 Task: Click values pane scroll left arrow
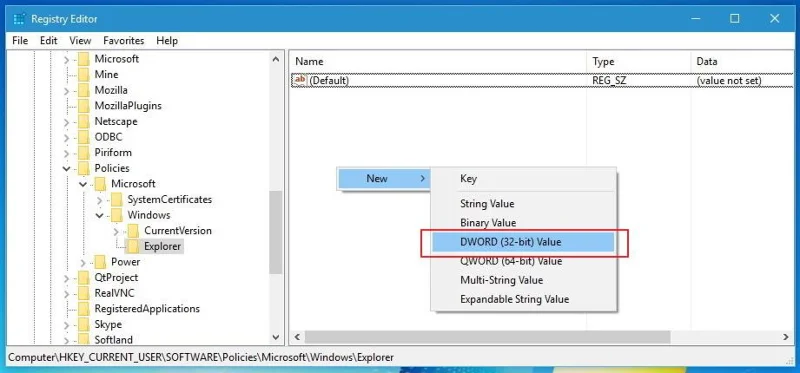pos(297,337)
